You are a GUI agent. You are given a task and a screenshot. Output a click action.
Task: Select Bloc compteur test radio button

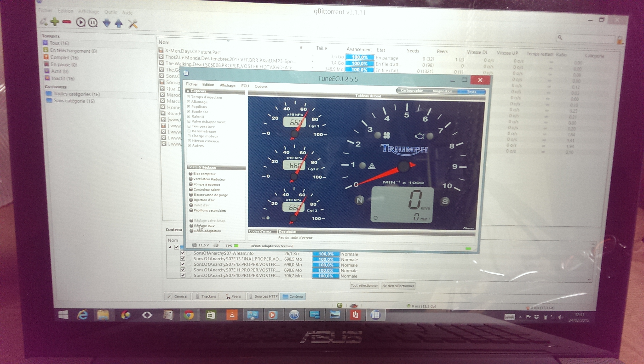(190, 174)
